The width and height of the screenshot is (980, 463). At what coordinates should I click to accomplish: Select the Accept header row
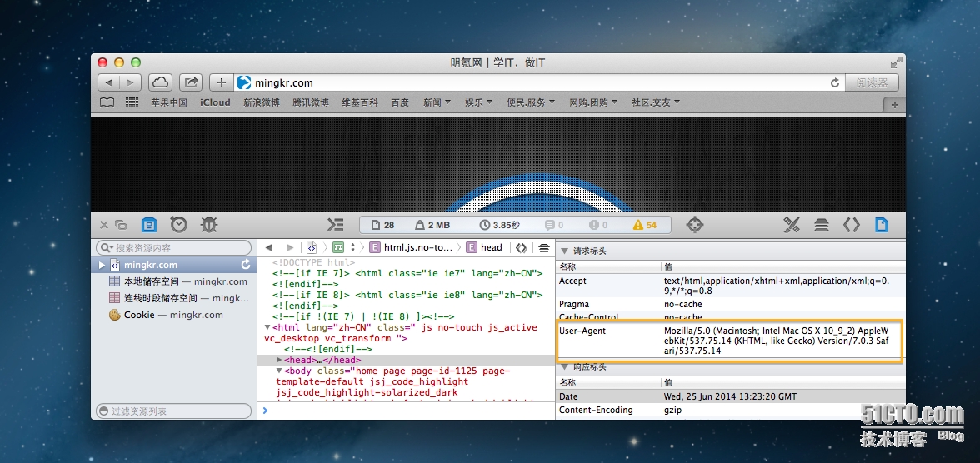729,286
